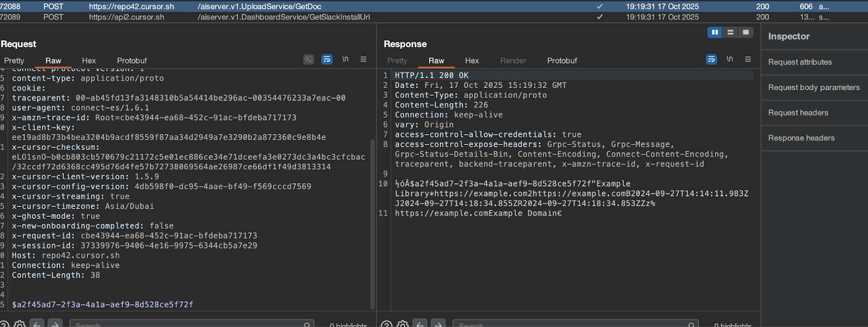
Task: Select the Pretty tab in Response
Action: pyautogui.click(x=397, y=60)
